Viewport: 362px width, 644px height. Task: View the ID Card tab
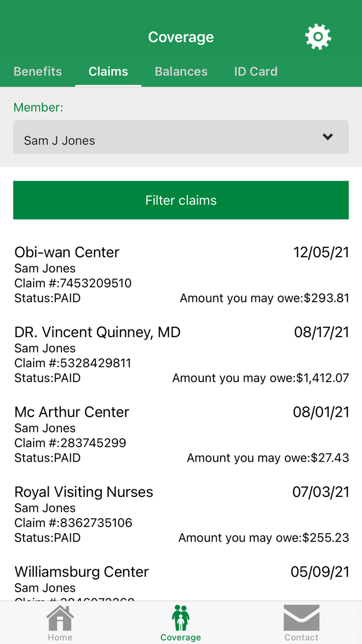tap(255, 71)
